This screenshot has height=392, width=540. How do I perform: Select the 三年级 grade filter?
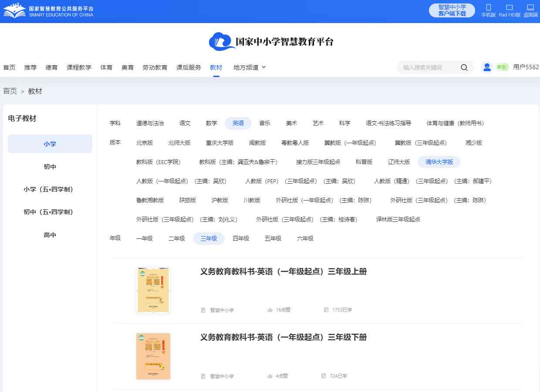(x=209, y=238)
